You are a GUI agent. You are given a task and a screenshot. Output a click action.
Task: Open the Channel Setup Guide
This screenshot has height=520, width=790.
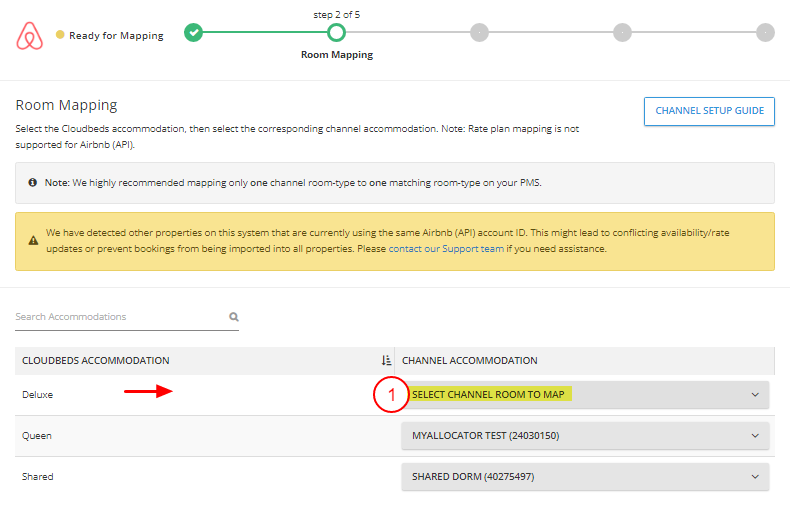(709, 111)
